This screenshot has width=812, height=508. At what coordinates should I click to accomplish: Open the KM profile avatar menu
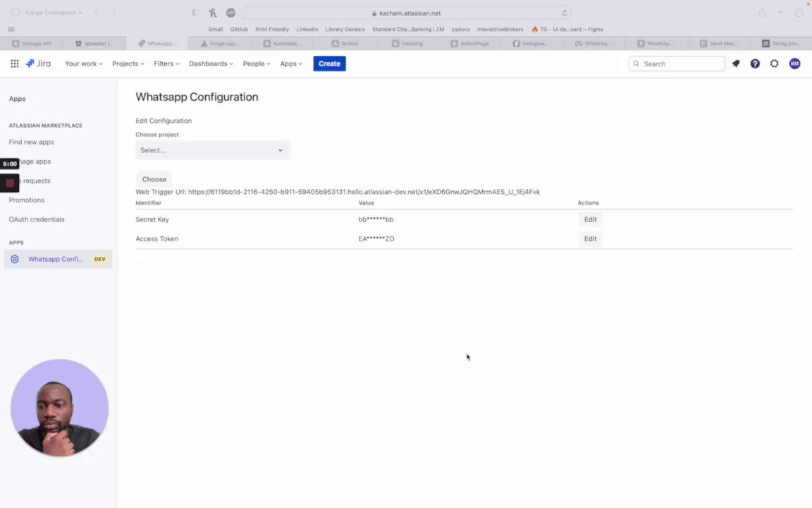point(794,64)
